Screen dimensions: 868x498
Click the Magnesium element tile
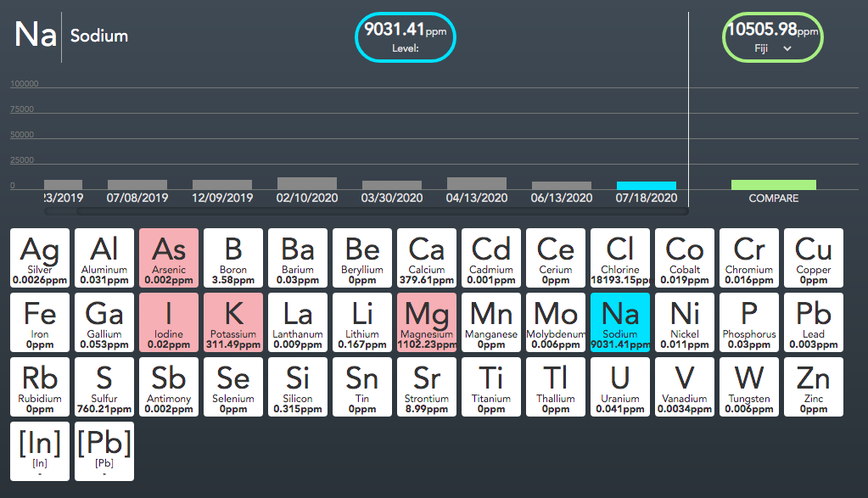pyautogui.click(x=427, y=322)
